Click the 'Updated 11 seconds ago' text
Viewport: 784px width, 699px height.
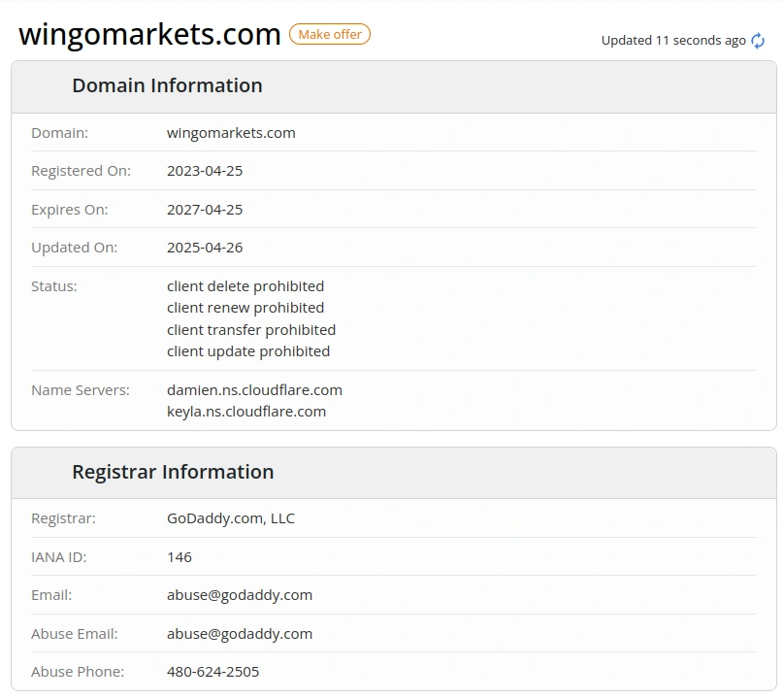click(x=673, y=40)
